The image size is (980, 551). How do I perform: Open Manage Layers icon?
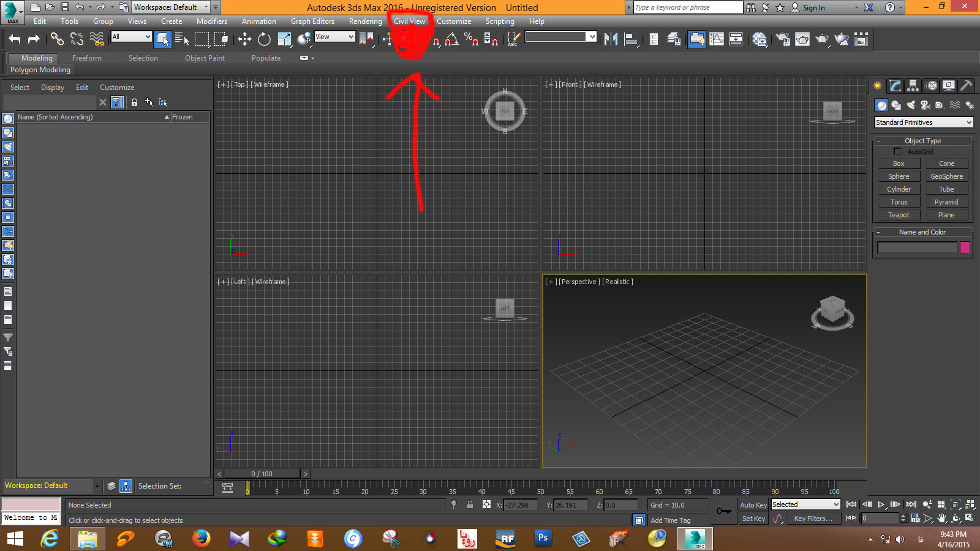[x=674, y=40]
